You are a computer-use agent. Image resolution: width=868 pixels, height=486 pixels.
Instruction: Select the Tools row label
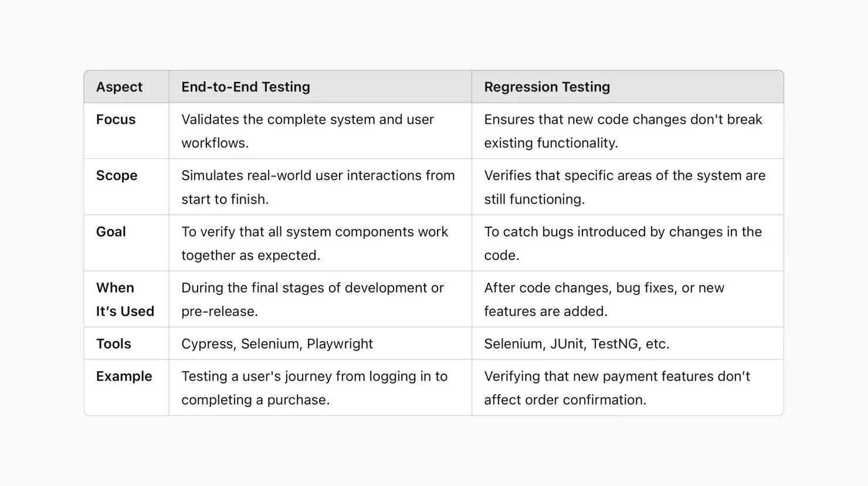(x=113, y=344)
